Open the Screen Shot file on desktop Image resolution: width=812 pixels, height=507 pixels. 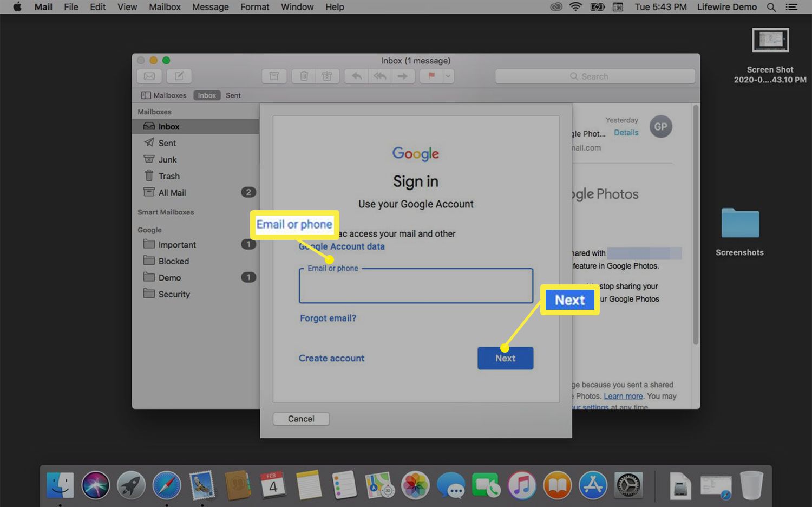coord(770,40)
